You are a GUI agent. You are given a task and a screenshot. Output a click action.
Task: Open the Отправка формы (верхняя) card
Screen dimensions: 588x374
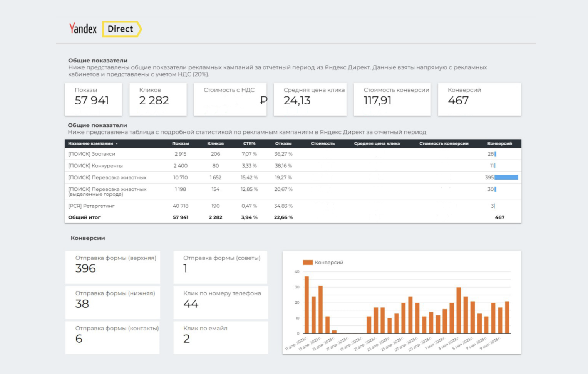coord(112,267)
